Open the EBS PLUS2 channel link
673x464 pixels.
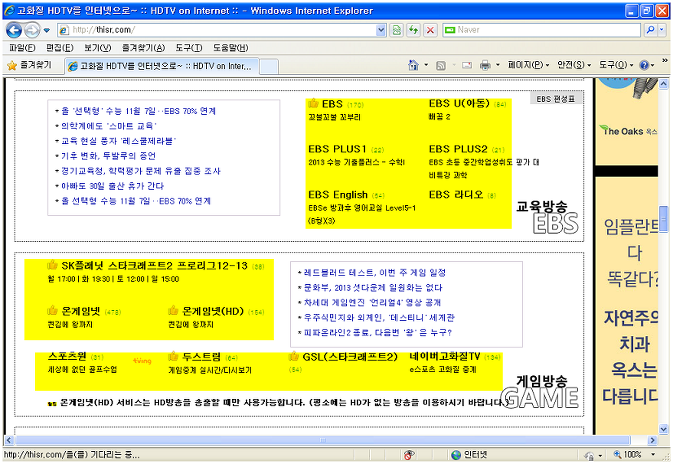pyautogui.click(x=458, y=149)
